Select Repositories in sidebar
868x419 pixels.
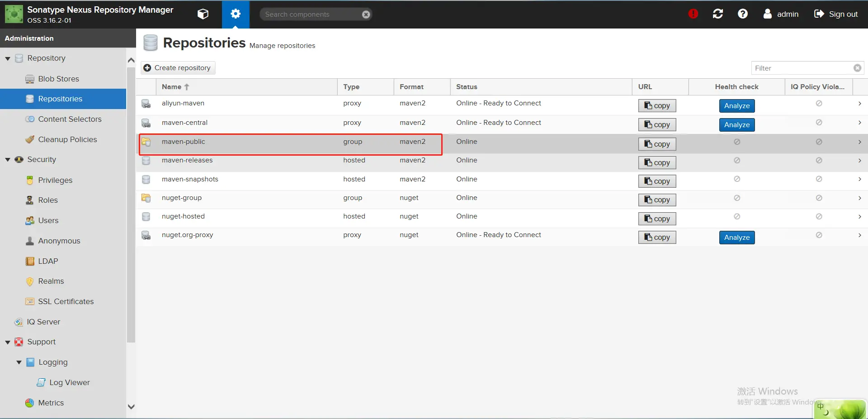pyautogui.click(x=63, y=99)
